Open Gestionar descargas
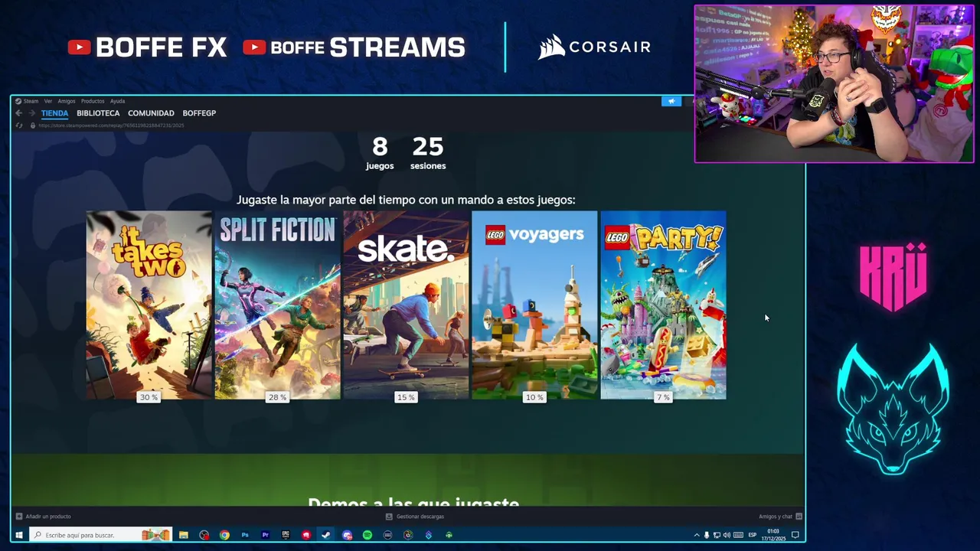Viewport: 980px width, 551px height. click(420, 517)
